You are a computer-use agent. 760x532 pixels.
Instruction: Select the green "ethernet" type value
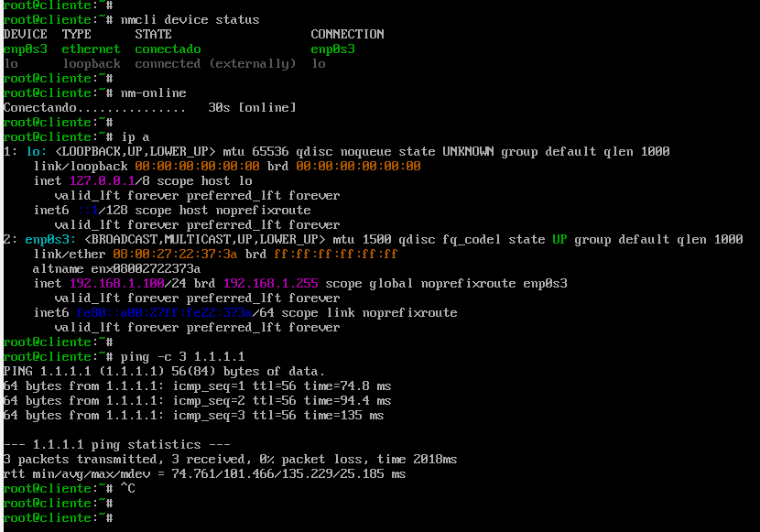pyautogui.click(x=92, y=49)
